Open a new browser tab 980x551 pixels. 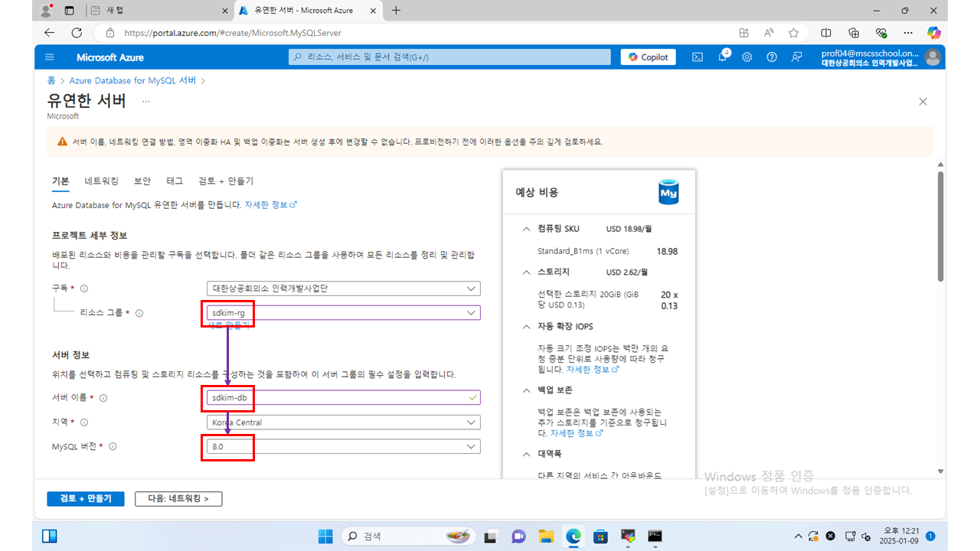pos(396,11)
